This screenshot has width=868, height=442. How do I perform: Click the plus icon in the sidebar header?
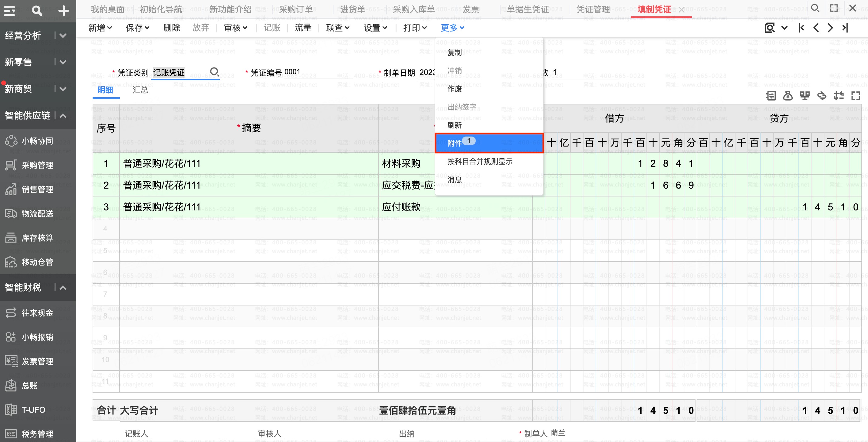[x=63, y=11]
